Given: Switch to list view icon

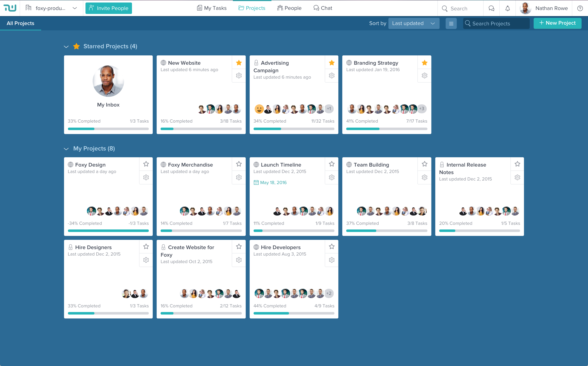Looking at the screenshot, I should tap(451, 23).
